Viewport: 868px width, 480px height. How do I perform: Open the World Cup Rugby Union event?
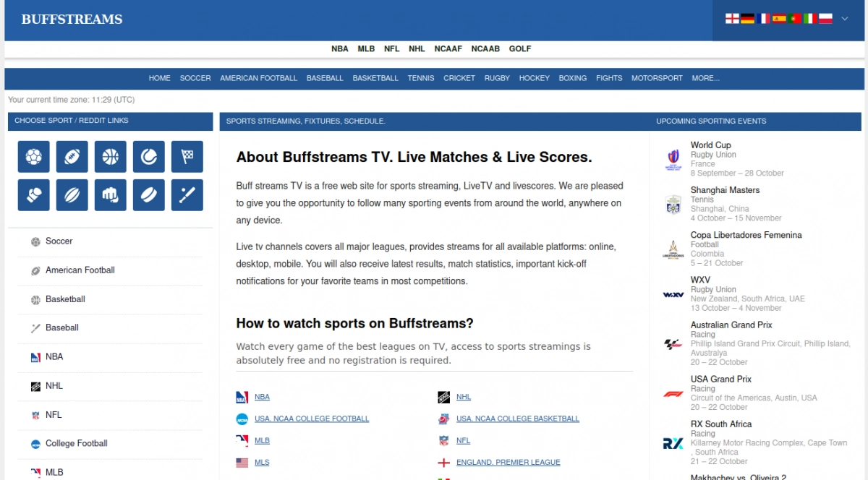pos(710,145)
